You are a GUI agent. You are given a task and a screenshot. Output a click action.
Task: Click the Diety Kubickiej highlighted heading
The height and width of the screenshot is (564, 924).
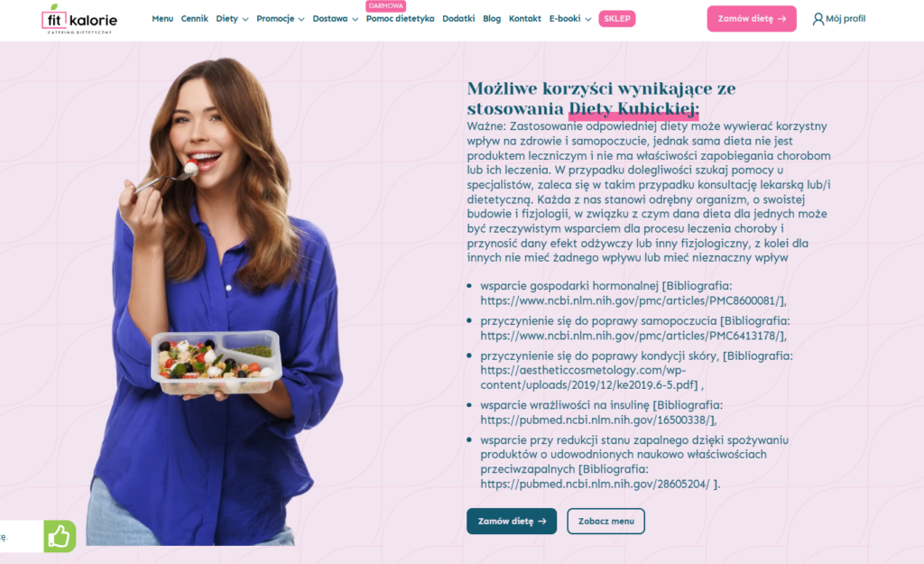point(633,109)
